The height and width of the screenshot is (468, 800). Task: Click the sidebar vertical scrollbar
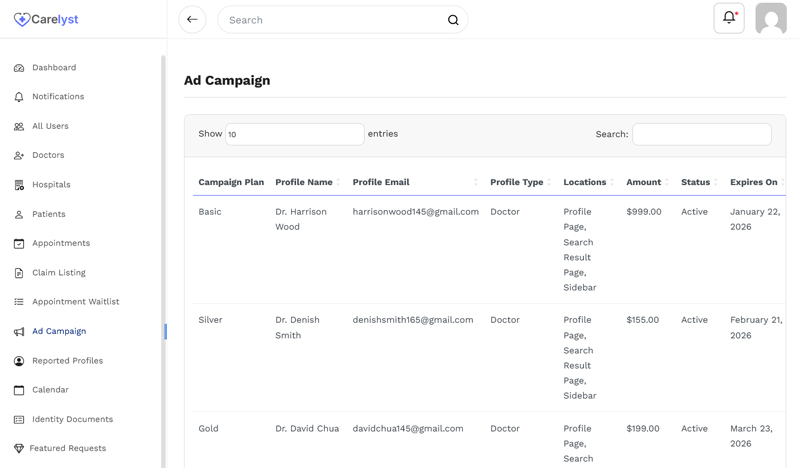(163, 261)
